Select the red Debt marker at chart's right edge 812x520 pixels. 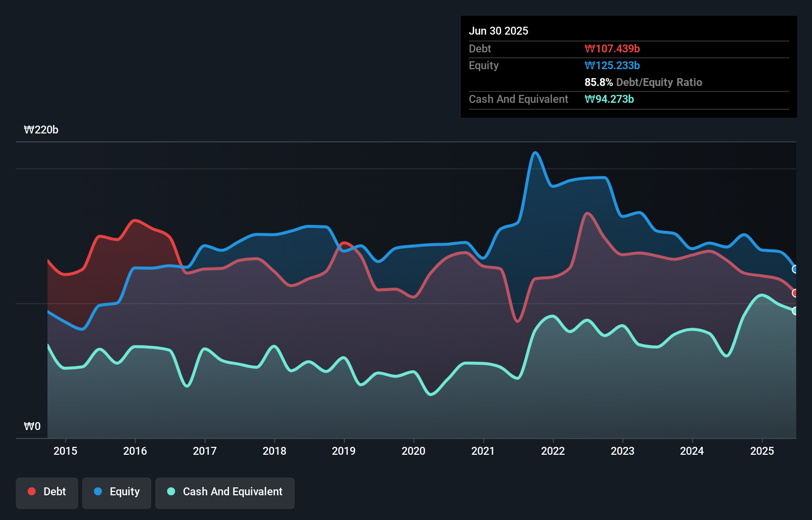click(x=795, y=293)
